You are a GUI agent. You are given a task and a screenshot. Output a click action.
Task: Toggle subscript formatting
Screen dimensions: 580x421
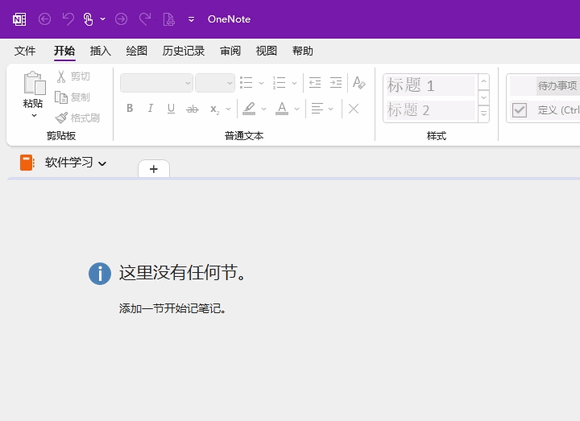pos(215,109)
